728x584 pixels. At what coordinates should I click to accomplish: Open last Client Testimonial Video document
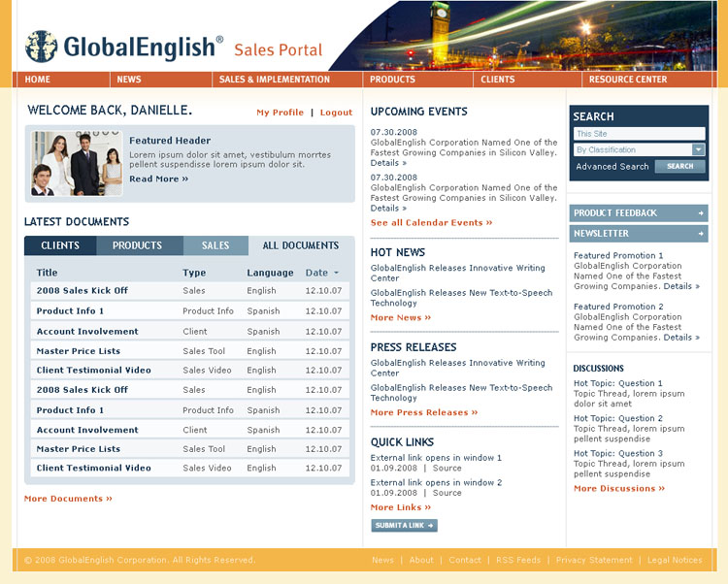coord(94,468)
